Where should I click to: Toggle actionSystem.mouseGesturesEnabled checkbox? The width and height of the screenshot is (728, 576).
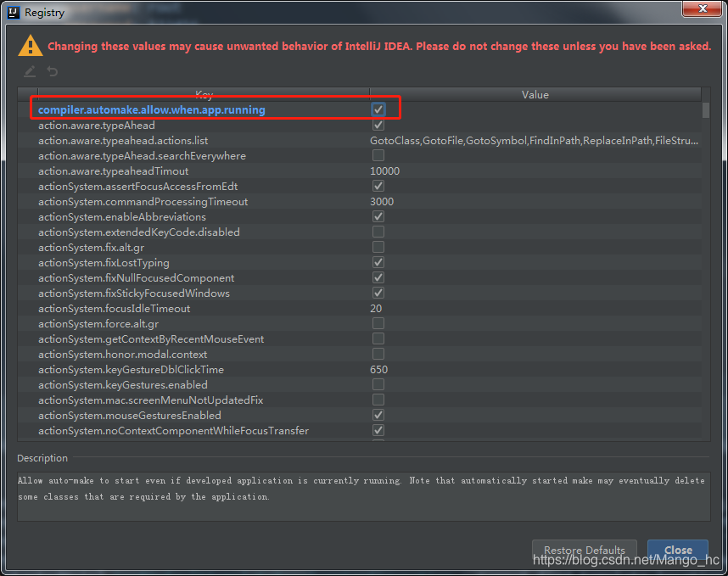(378, 415)
